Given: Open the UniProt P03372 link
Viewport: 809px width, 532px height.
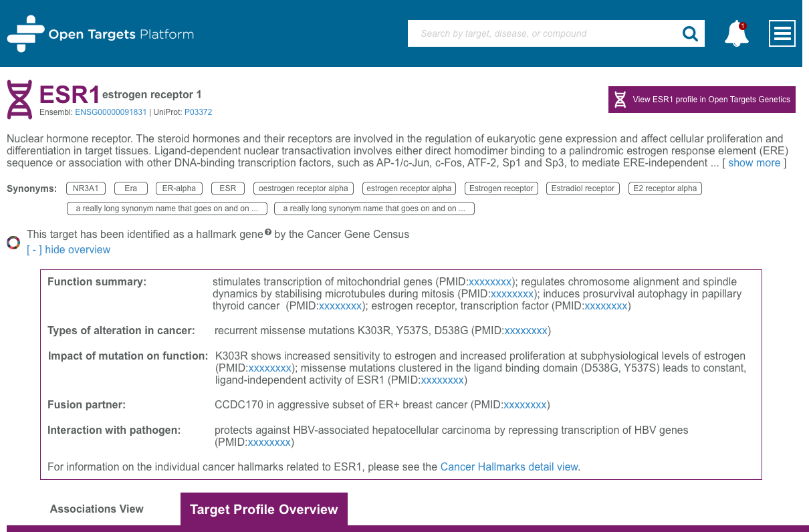Looking at the screenshot, I should coord(199,112).
